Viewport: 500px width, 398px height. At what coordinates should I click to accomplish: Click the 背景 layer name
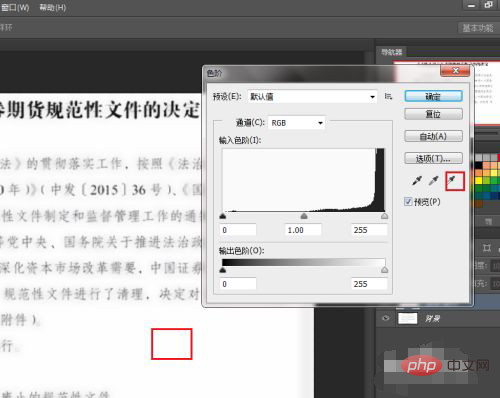[432, 319]
